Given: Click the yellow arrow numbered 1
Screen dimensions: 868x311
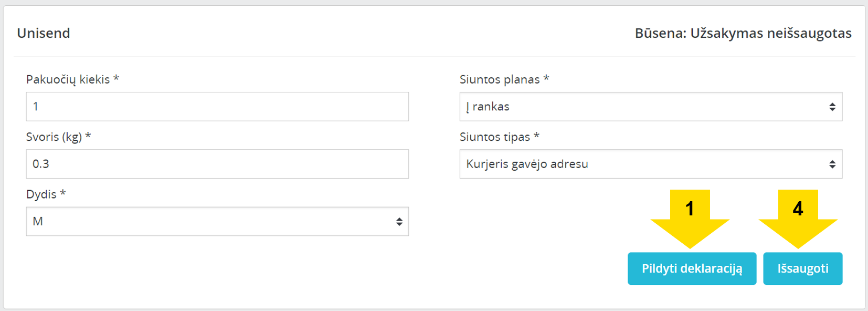Looking at the screenshot, I should coord(690,218).
